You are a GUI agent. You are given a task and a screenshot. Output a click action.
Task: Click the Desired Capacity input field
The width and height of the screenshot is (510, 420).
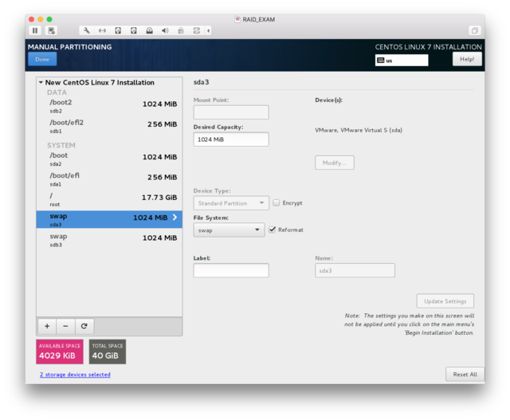pos(231,139)
